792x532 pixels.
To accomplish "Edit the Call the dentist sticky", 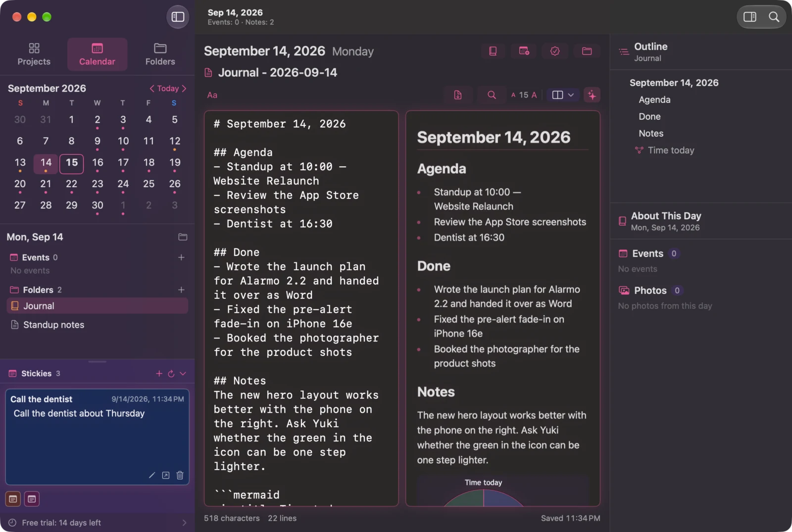I will pyautogui.click(x=152, y=475).
